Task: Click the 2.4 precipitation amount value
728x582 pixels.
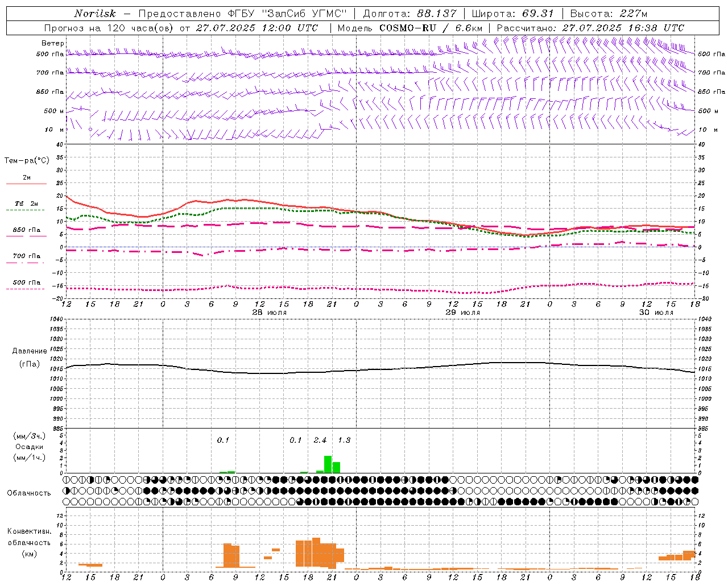Action: tap(320, 440)
